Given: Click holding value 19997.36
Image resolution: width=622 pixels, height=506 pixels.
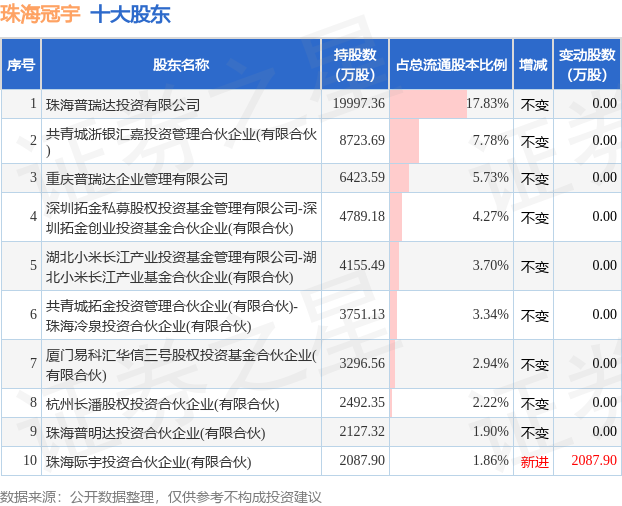Looking at the screenshot, I should 359,104.
